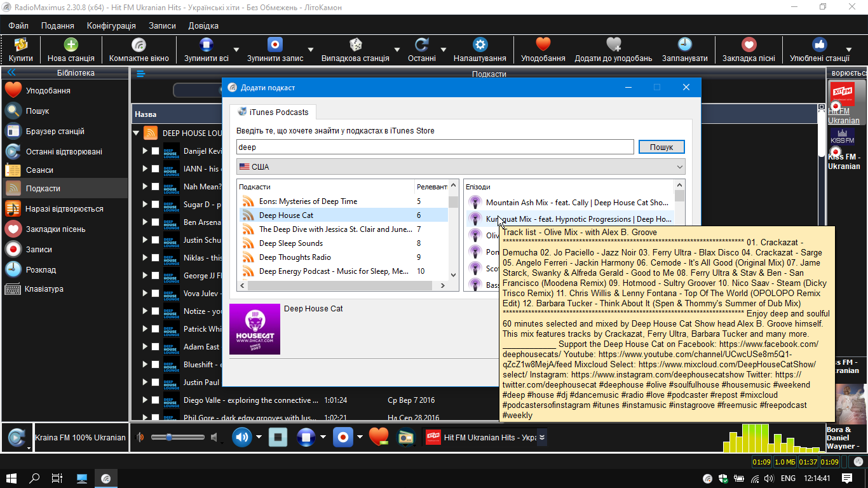Click the Buy (Купити) toolbar icon
868x488 pixels.
(x=21, y=44)
